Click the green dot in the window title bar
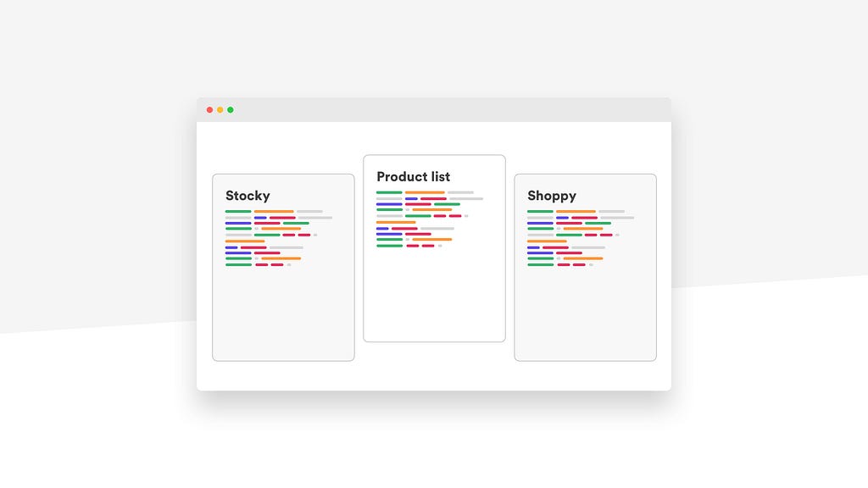 (231, 110)
